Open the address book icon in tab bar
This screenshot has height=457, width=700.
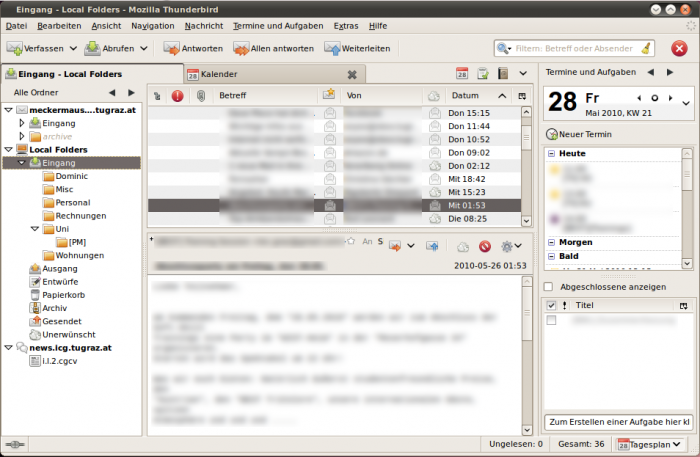pyautogui.click(x=503, y=73)
